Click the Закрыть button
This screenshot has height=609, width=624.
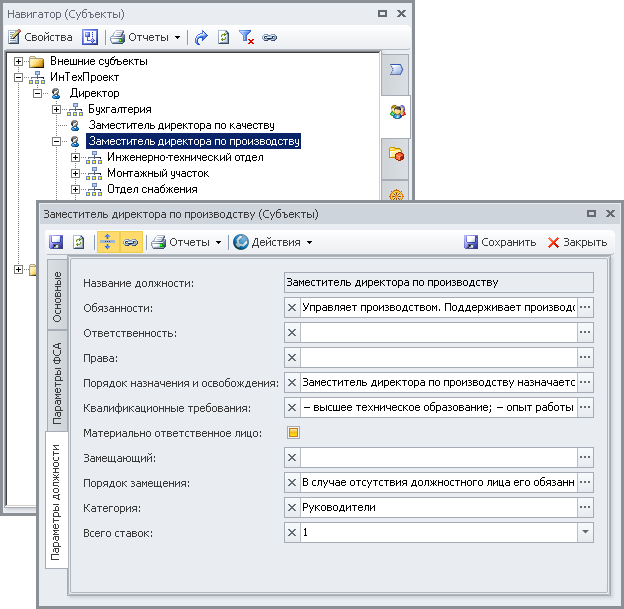(x=577, y=242)
